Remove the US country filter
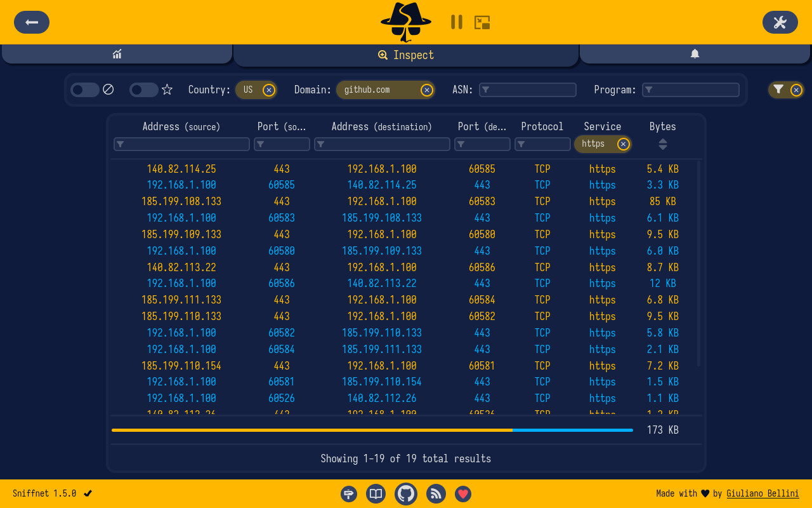 click(268, 90)
